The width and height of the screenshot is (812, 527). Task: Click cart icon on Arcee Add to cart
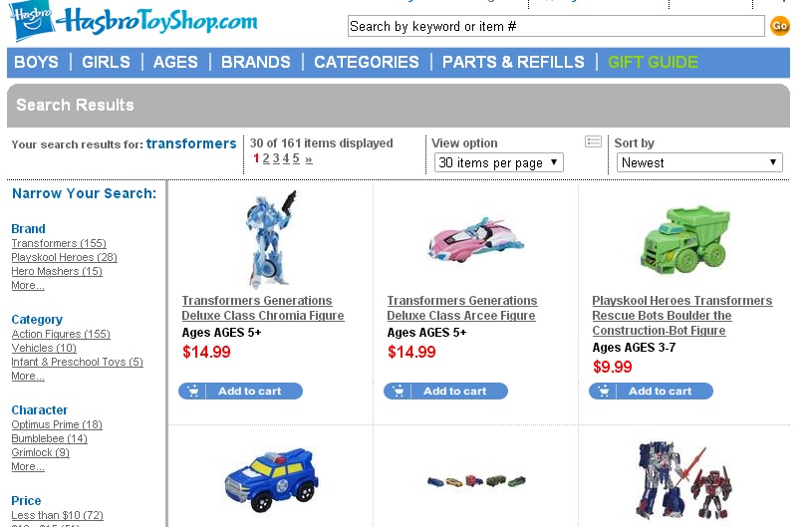point(398,391)
